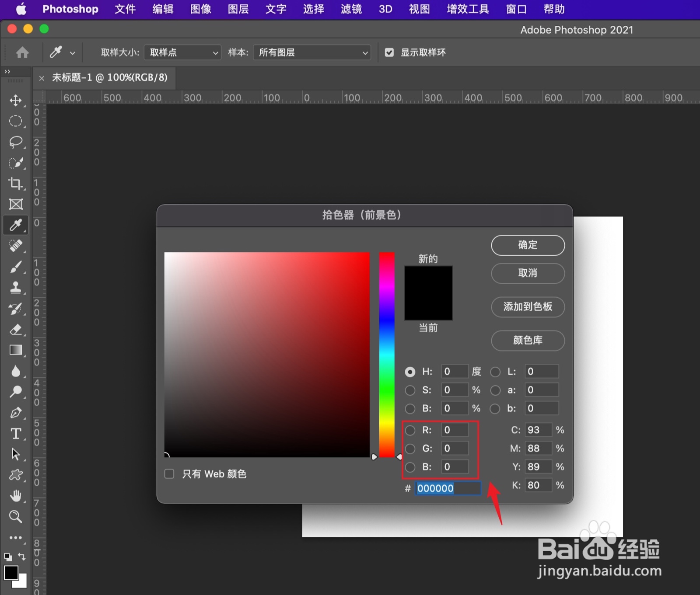The image size is (700, 595).
Task: Select the Lab a radio button
Action: point(495,390)
